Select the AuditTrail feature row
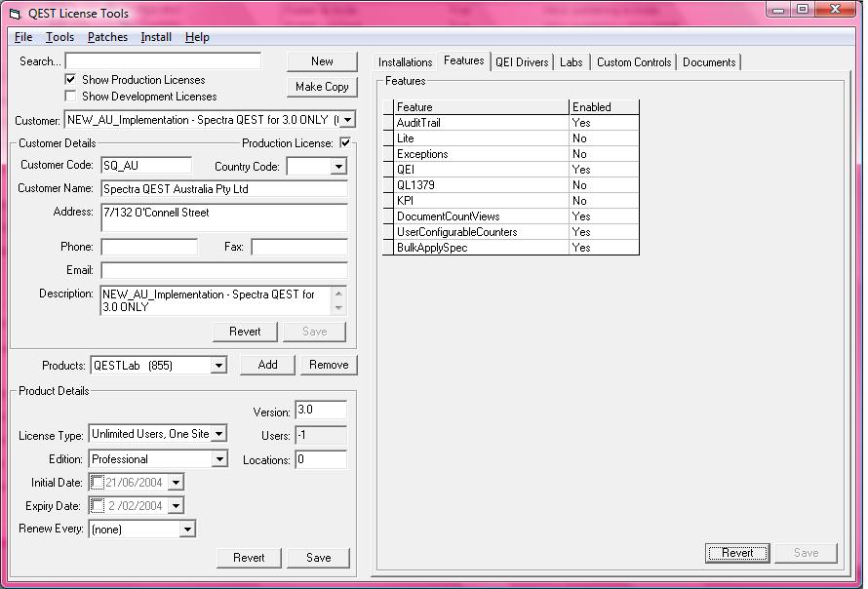The height and width of the screenshot is (589, 868). [482, 123]
